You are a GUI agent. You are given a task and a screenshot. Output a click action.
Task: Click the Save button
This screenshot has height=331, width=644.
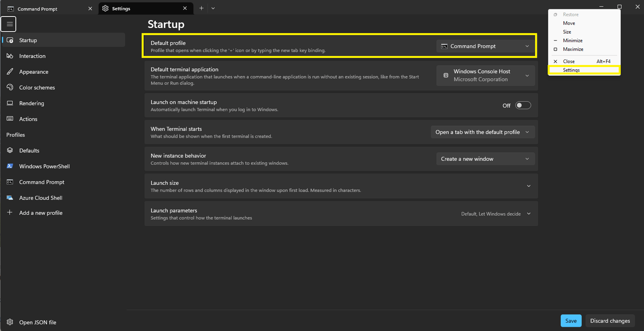click(x=571, y=321)
